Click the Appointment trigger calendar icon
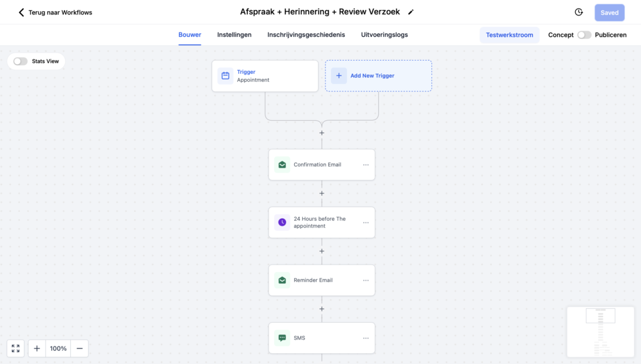641x364 pixels. [x=225, y=76]
